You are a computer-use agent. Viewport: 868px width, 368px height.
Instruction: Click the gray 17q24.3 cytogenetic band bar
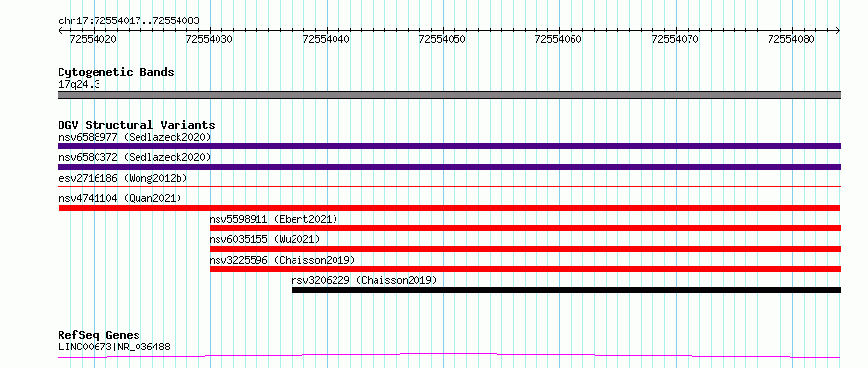449,95
